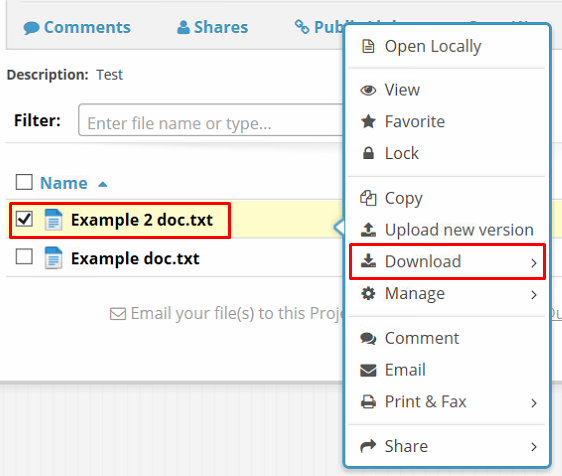Expand the Share submenu chevron

tap(534, 447)
